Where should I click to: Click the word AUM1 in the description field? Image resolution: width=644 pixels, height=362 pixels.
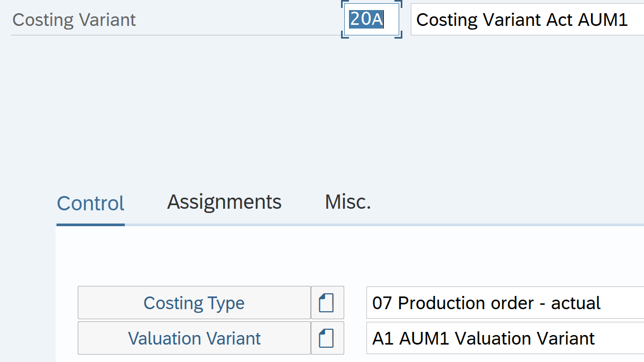603,20
